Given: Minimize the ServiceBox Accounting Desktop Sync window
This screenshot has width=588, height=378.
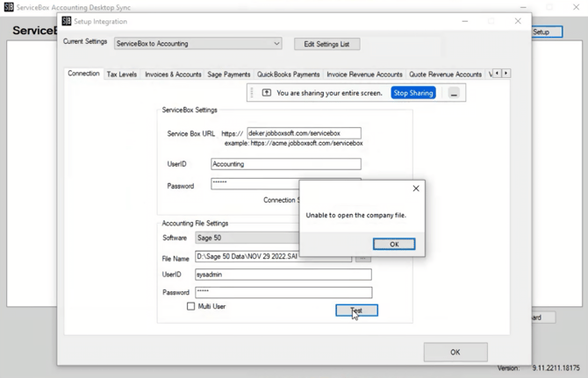Looking at the screenshot, I should pyautogui.click(x=523, y=7).
